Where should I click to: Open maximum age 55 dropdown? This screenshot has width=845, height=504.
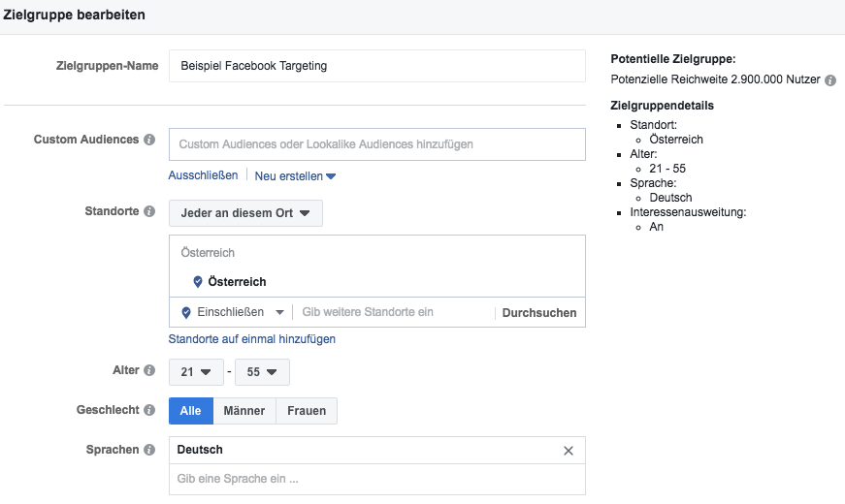[x=262, y=372]
